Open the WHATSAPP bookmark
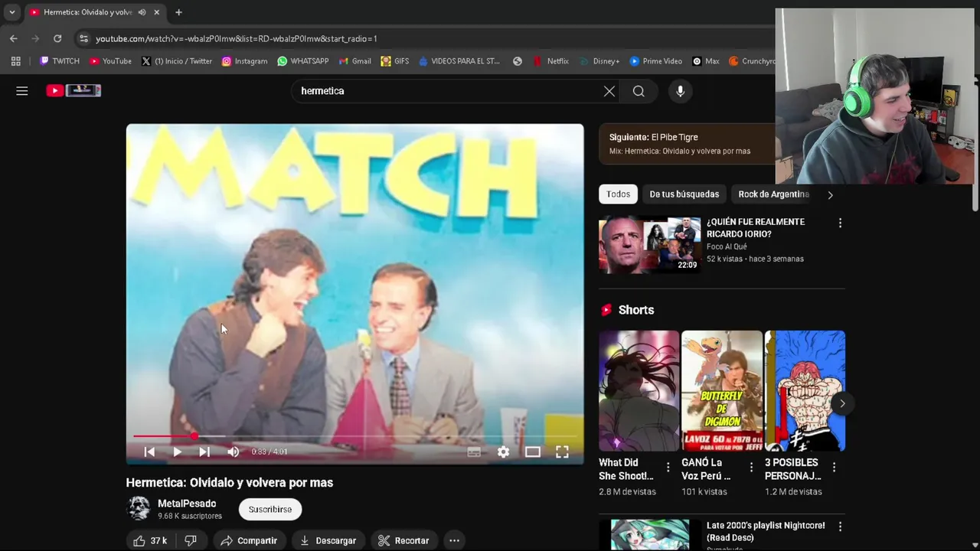This screenshot has height=551, width=980. pyautogui.click(x=302, y=61)
